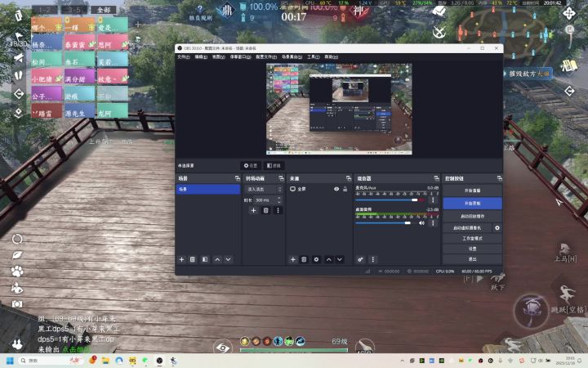The width and height of the screenshot is (588, 368).
Task: Select the display capture source row
Action: (319, 189)
